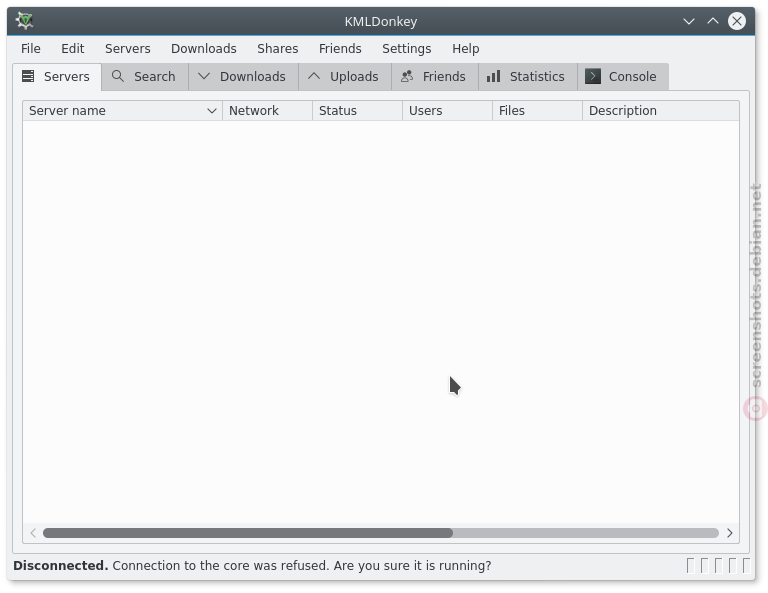Close the KMLDonkey window
Screen dimensions: 768x593
(x=737, y=21)
